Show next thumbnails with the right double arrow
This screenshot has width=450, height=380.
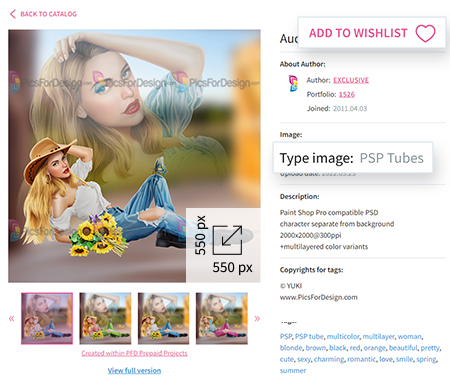pos(257,318)
